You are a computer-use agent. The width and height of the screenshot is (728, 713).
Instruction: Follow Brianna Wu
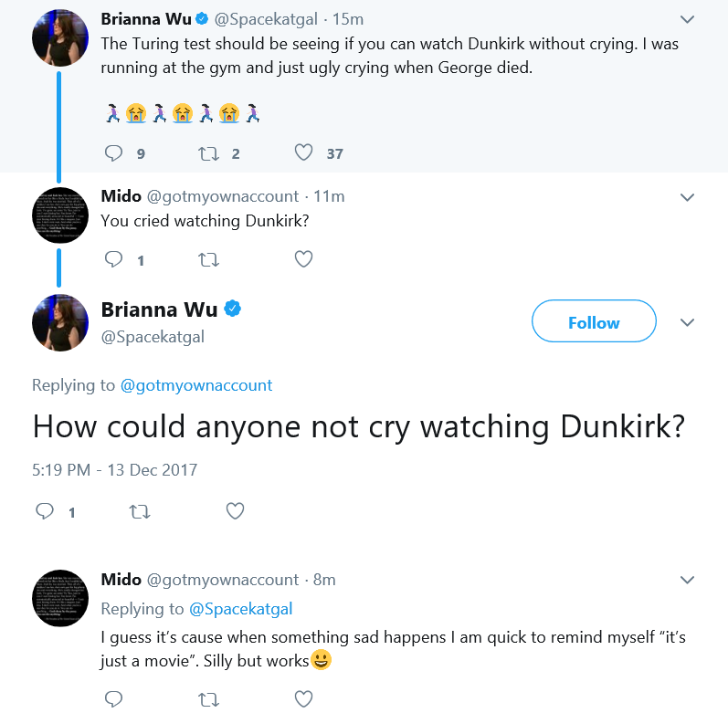coord(594,321)
